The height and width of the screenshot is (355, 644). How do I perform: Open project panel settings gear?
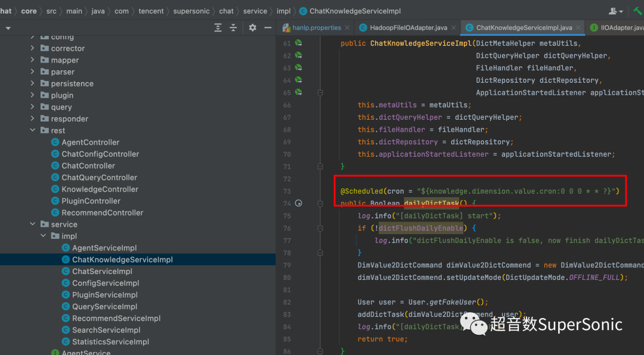point(252,28)
